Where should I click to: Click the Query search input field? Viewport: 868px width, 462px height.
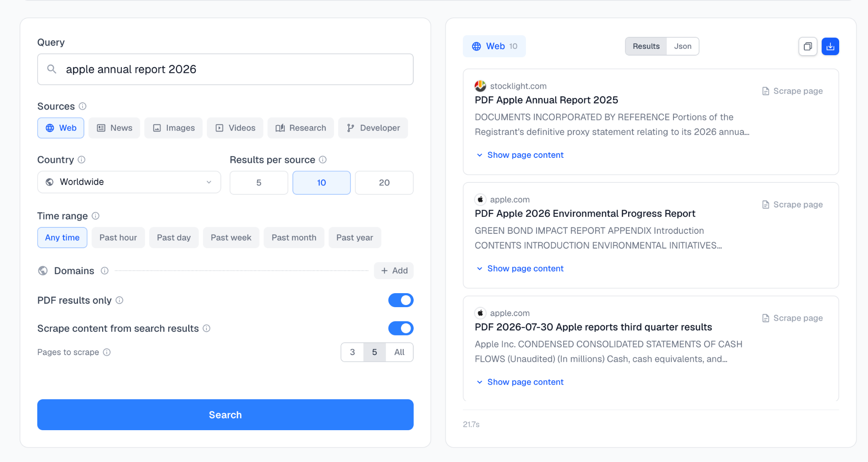225,69
